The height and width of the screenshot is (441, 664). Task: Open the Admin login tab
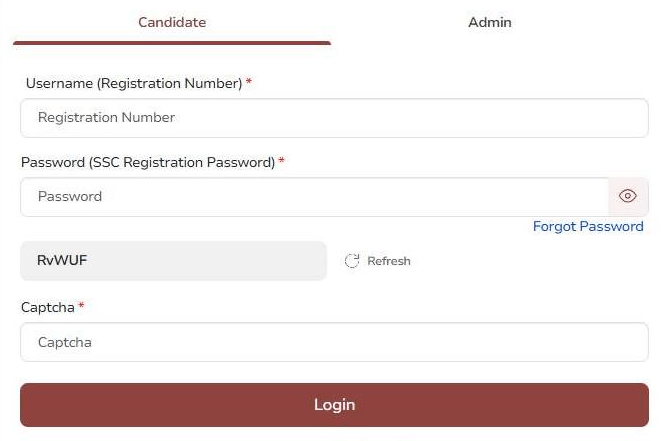point(490,22)
